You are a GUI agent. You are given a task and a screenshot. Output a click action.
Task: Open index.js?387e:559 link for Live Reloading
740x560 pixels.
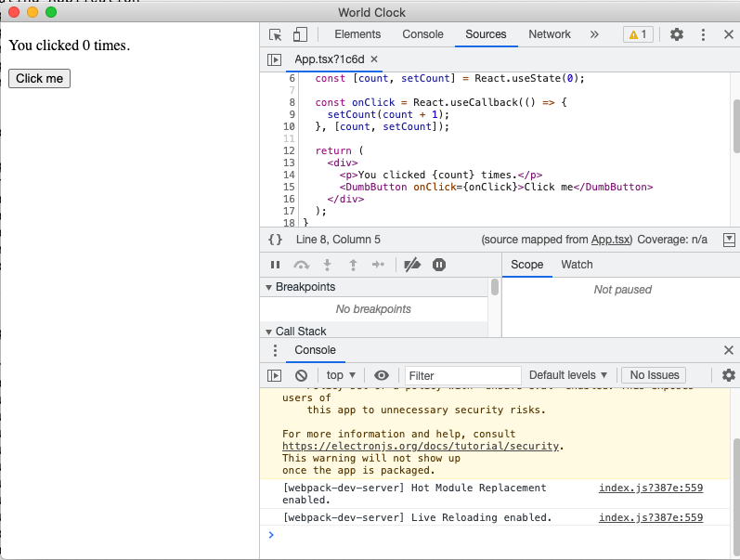coord(651,518)
